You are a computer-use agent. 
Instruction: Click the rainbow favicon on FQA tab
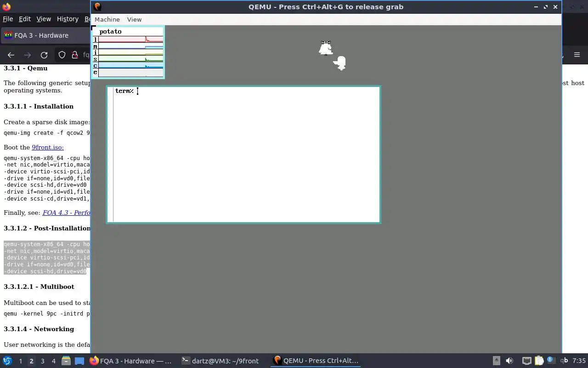click(x=8, y=35)
